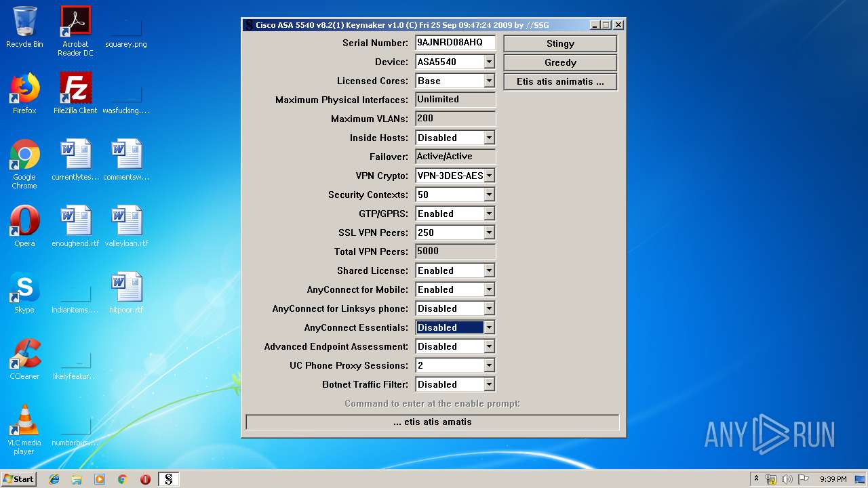Click the Serial Number input field
868x488 pixels.
coord(455,43)
